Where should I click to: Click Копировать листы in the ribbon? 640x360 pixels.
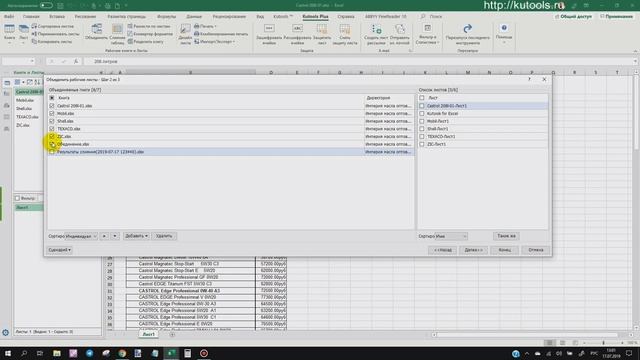(x=51, y=41)
